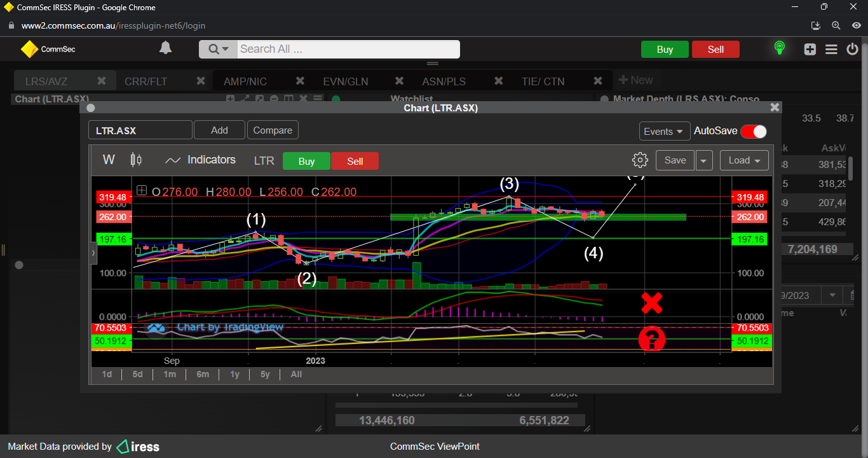This screenshot has width=868, height=458.
Task: Click the add widget plus icon in header
Action: click(810, 49)
